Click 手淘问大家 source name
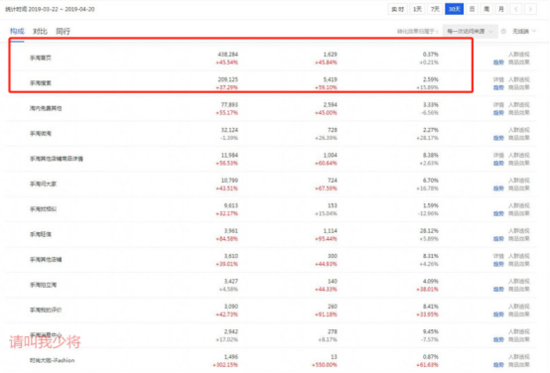 pyautogui.click(x=43, y=184)
